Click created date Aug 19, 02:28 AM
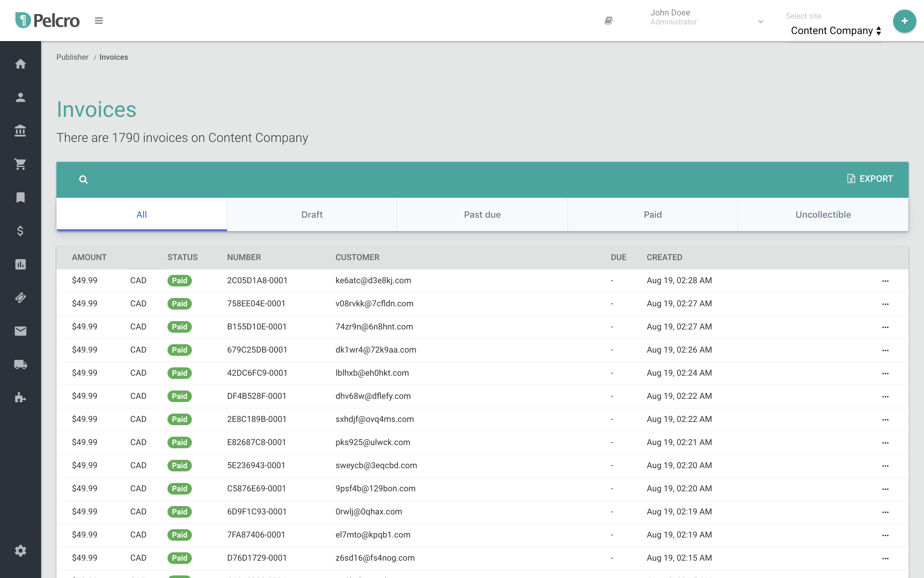 point(679,280)
